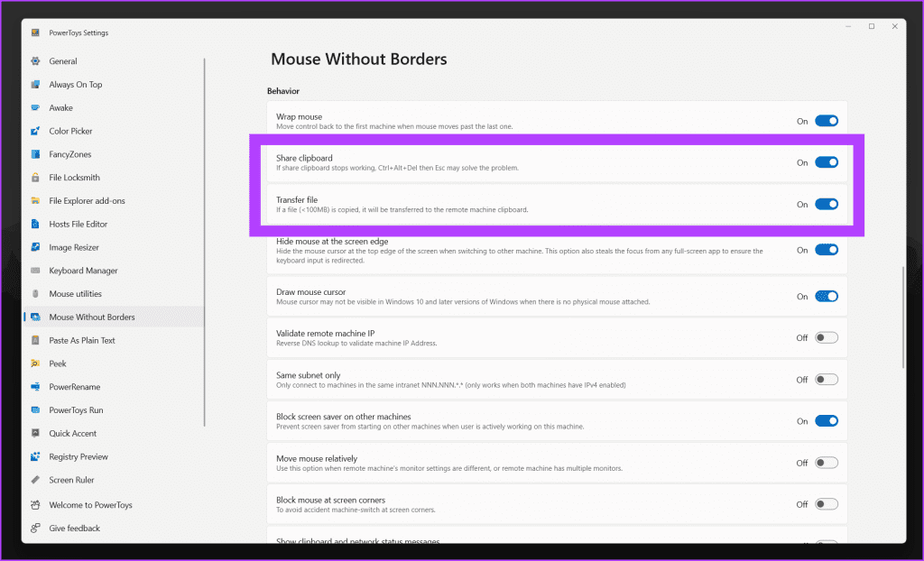Click the 'Behavior' section heading
This screenshot has height=561, width=924.
[x=282, y=91]
